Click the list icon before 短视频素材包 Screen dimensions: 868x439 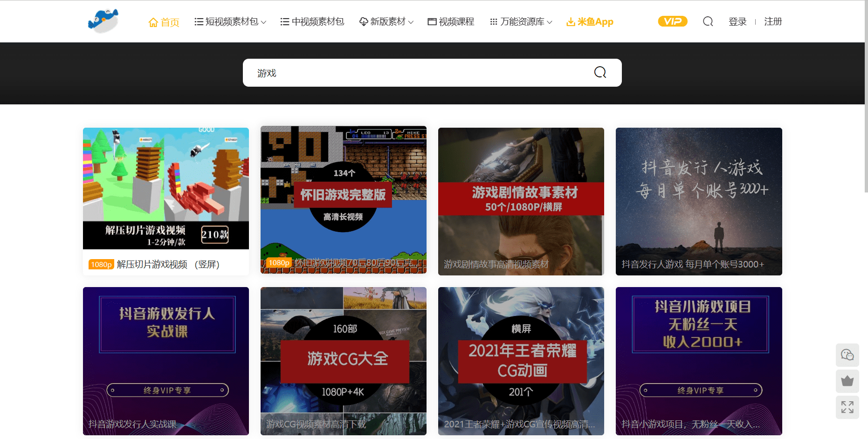tap(199, 21)
